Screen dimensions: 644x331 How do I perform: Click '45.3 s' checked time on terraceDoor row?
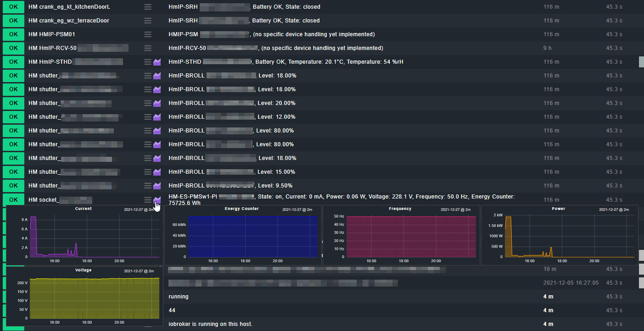[x=614, y=21]
